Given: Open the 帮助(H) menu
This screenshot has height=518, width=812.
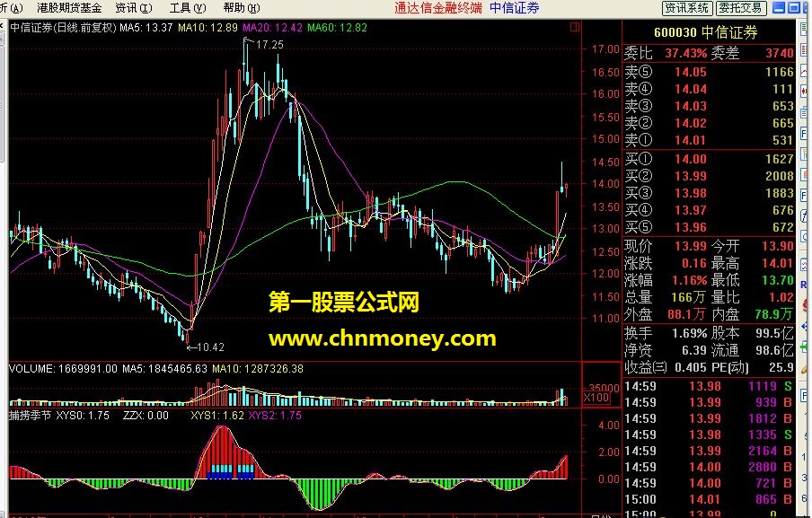Looking at the screenshot, I should click(x=242, y=8).
